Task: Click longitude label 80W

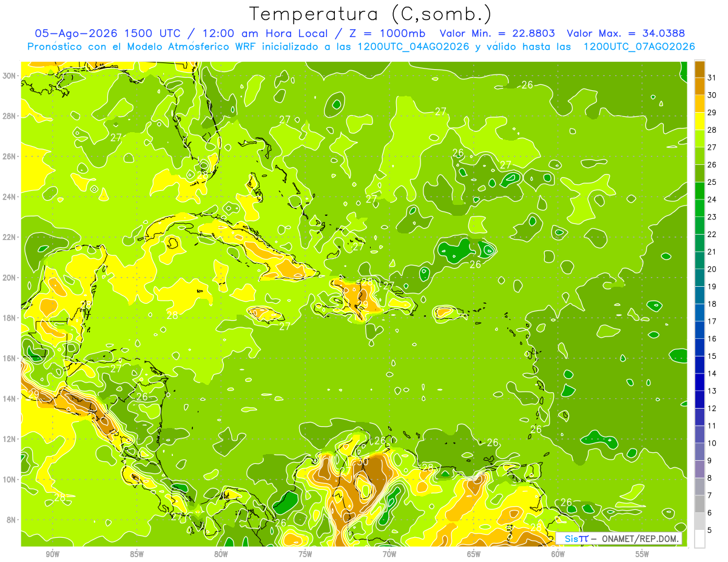Action: coord(221,554)
